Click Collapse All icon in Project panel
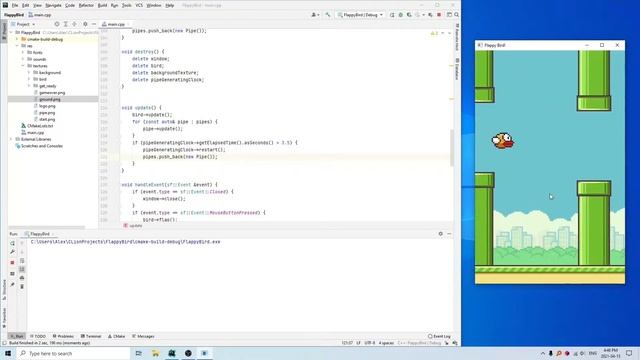 tap(74, 24)
